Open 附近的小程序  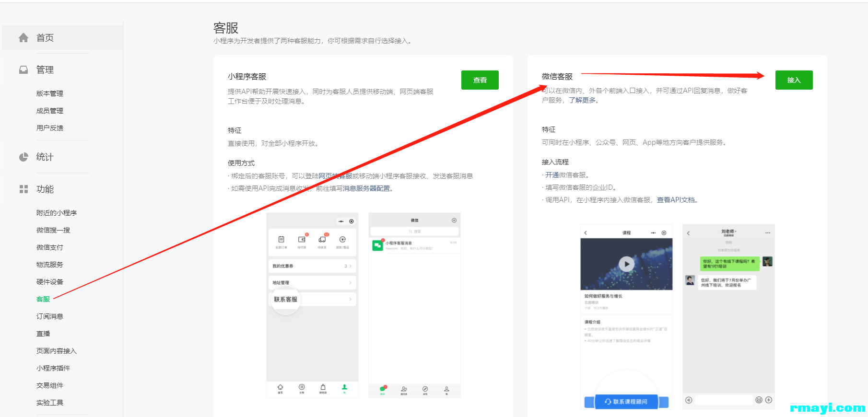pos(57,213)
